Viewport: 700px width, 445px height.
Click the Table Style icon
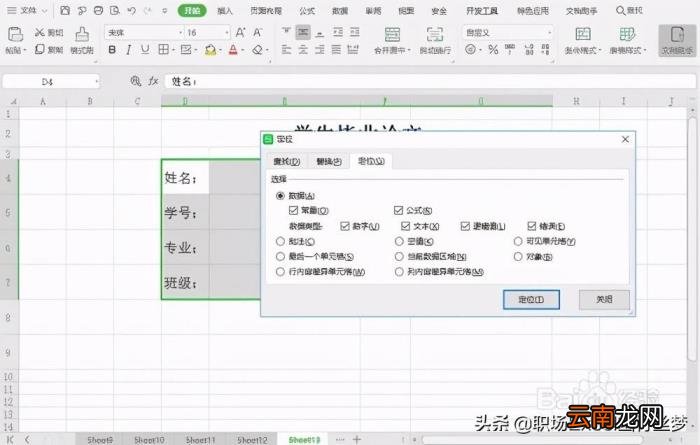627,34
